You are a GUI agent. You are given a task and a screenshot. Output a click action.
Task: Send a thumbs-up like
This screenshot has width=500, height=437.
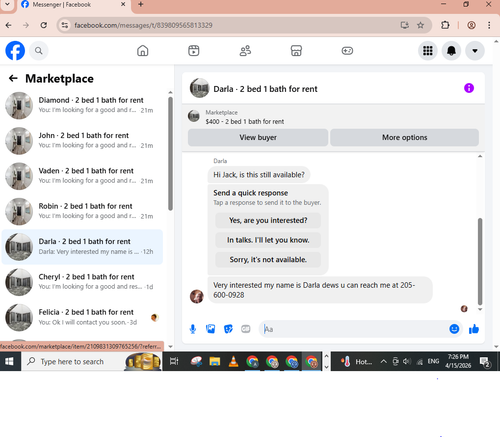pyautogui.click(x=474, y=329)
